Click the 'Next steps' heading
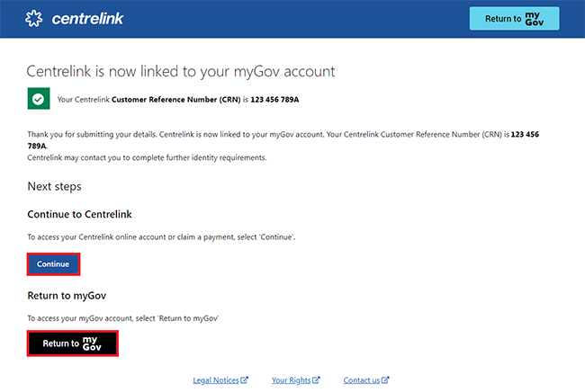Viewport: 585px width, 392px height. [55, 186]
